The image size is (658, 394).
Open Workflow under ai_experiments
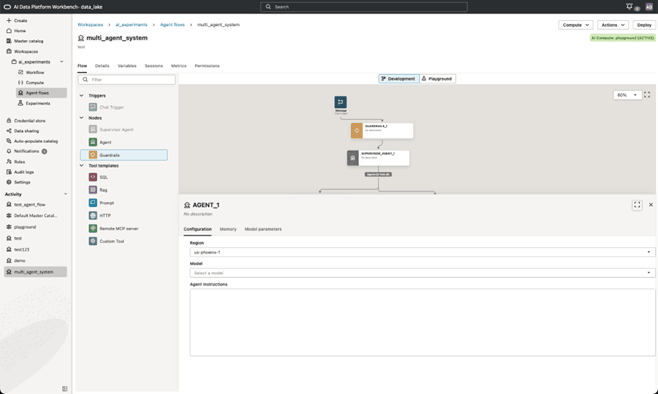click(35, 72)
